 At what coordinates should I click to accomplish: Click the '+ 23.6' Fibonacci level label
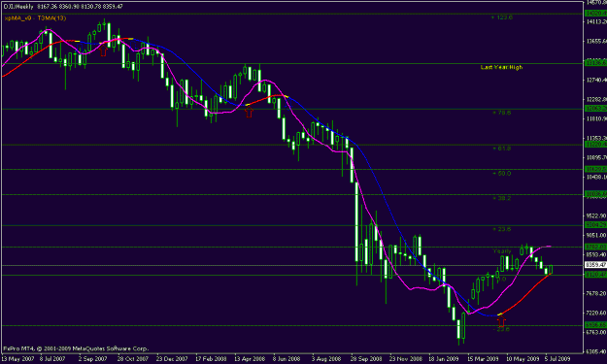pyautogui.click(x=502, y=229)
